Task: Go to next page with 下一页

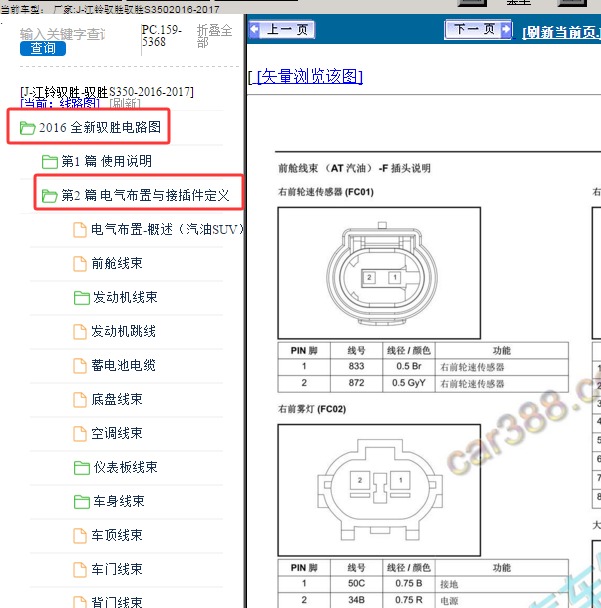Action: [478, 29]
